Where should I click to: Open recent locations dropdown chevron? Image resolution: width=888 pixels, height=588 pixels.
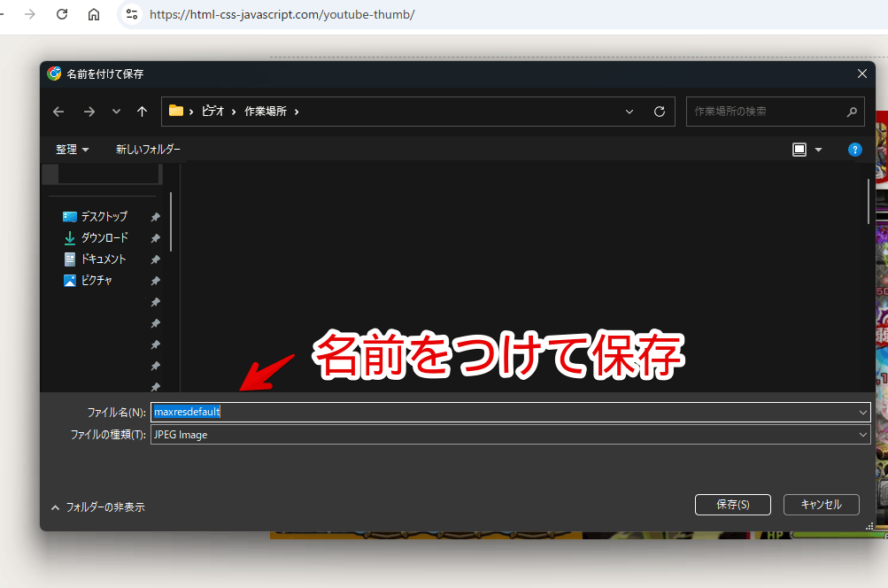(116, 112)
